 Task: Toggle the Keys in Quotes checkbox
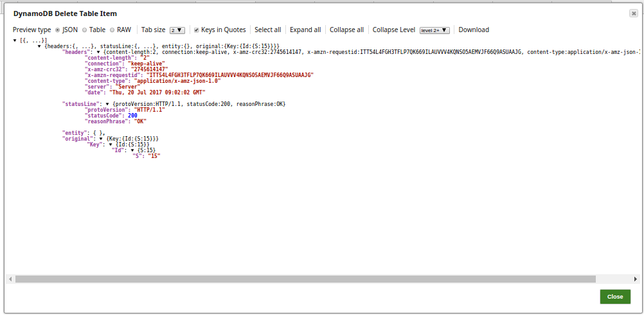pyautogui.click(x=196, y=30)
